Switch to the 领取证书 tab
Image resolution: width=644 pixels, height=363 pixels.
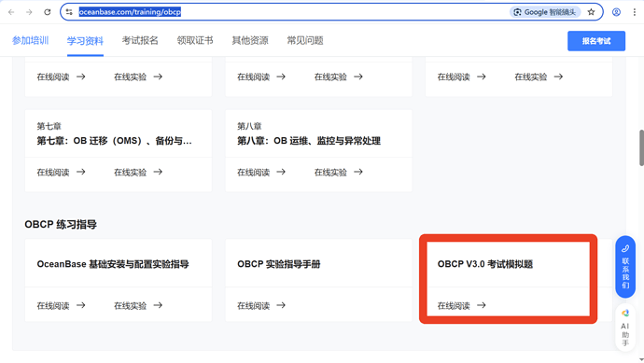(195, 40)
